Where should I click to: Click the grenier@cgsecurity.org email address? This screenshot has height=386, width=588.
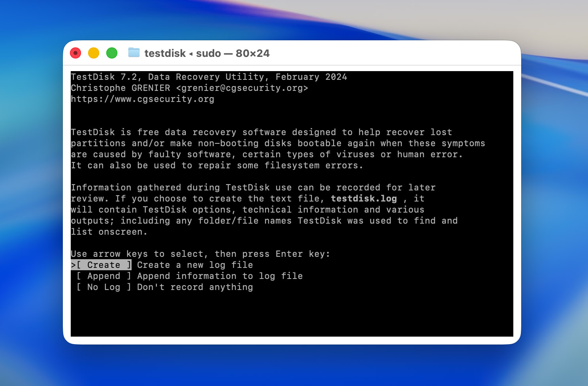[242, 88]
